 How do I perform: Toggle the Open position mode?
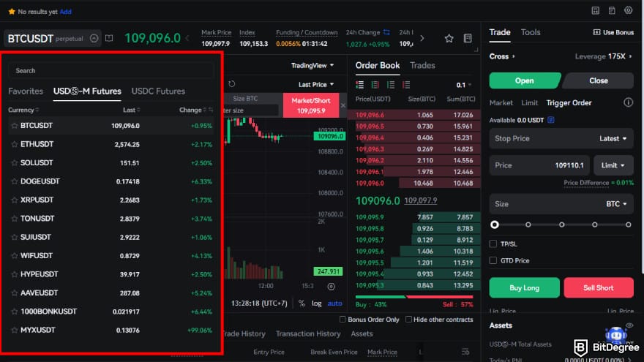click(x=525, y=81)
